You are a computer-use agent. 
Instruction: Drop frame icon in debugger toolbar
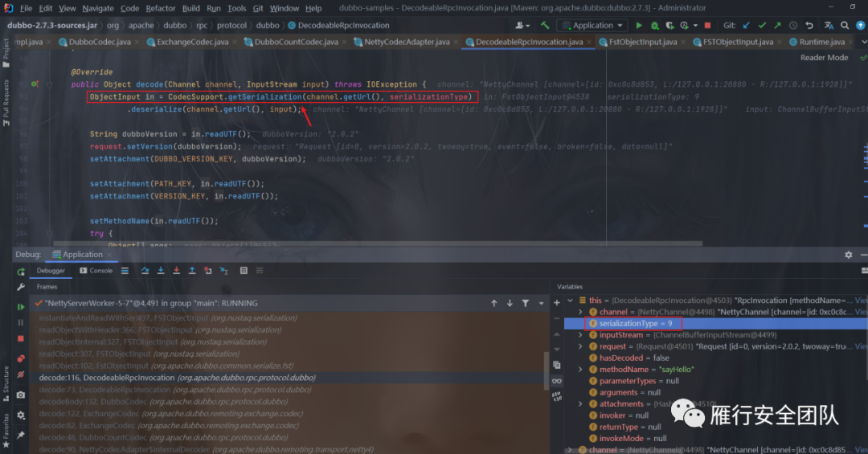click(x=207, y=271)
